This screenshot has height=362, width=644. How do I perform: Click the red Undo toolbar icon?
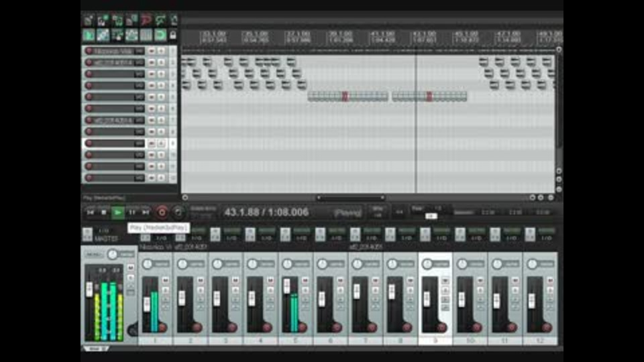pyautogui.click(x=146, y=19)
